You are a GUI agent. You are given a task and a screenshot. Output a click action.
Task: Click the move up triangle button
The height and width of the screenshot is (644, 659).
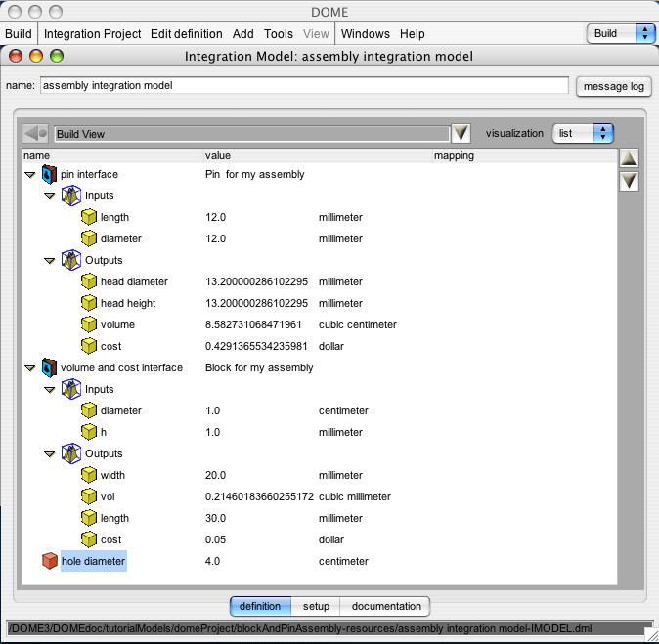click(x=629, y=158)
